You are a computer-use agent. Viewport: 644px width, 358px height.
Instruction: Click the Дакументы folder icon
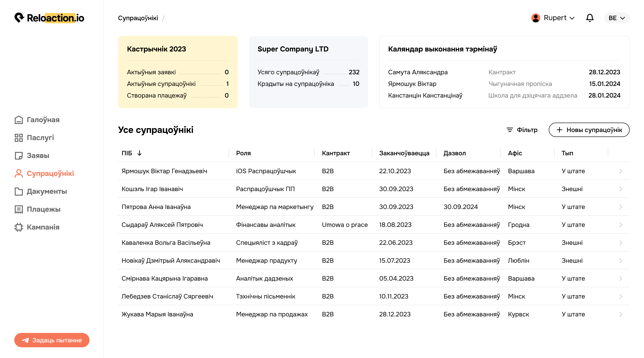pos(19,191)
